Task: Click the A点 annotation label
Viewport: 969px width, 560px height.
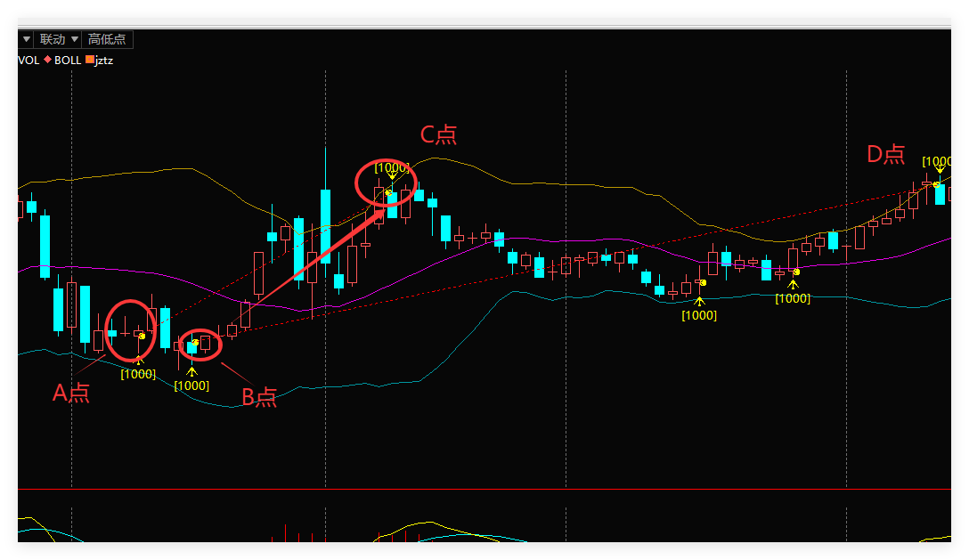Action: 71,393
